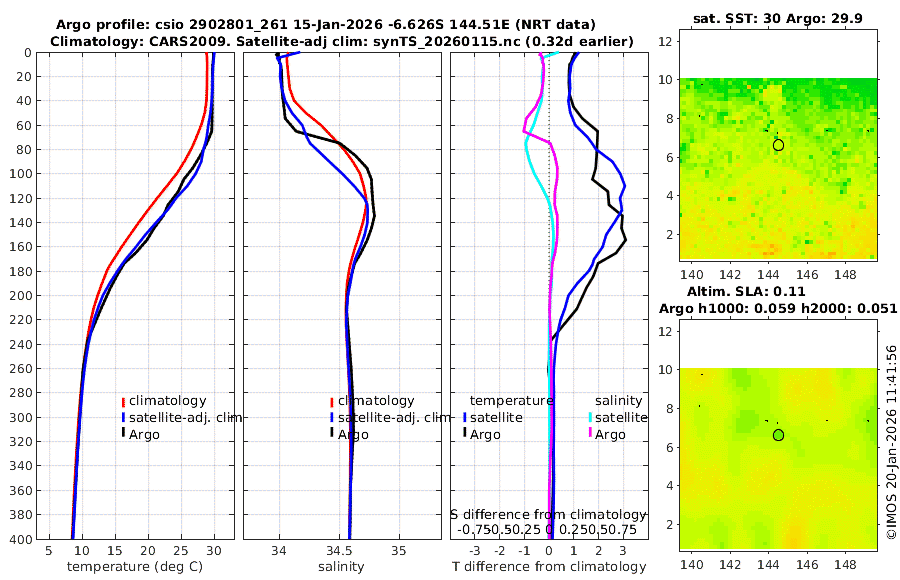
Task: Click the salinity peak of black Argo curve
Action: pos(374,216)
